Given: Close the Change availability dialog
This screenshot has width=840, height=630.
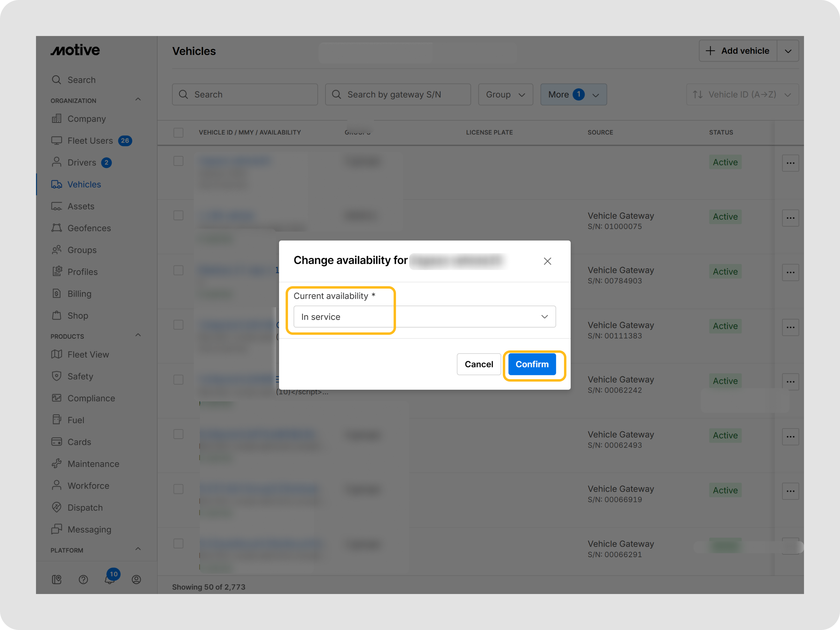Looking at the screenshot, I should point(547,261).
